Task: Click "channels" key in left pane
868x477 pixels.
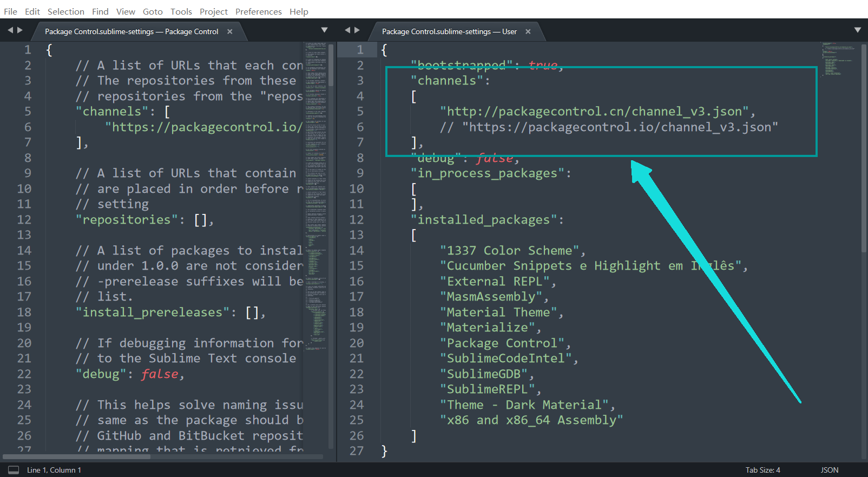Action: point(111,112)
